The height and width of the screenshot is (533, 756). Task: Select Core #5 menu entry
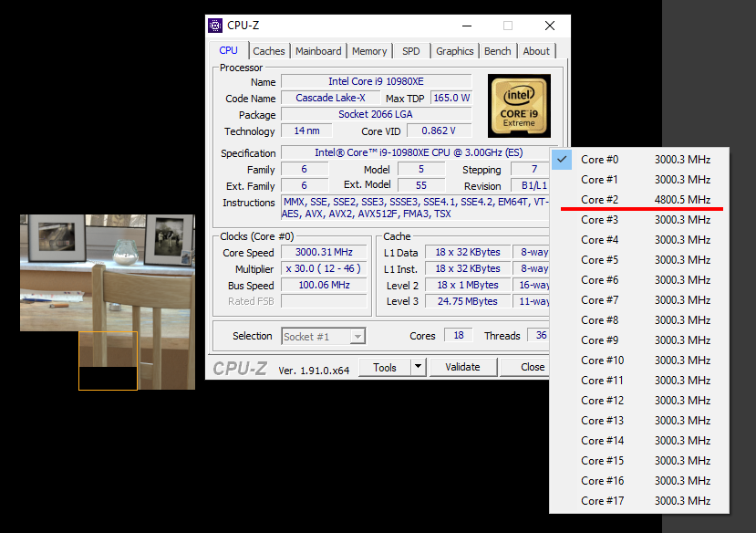coord(639,260)
